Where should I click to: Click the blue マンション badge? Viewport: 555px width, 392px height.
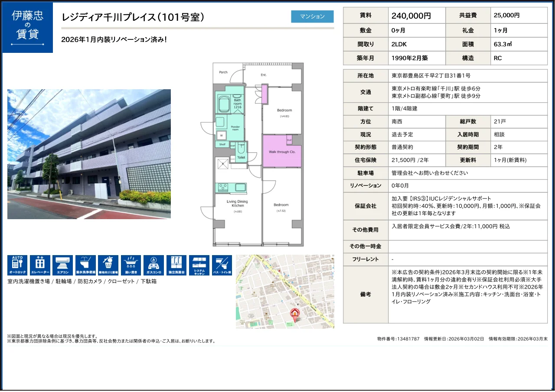pyautogui.click(x=312, y=16)
